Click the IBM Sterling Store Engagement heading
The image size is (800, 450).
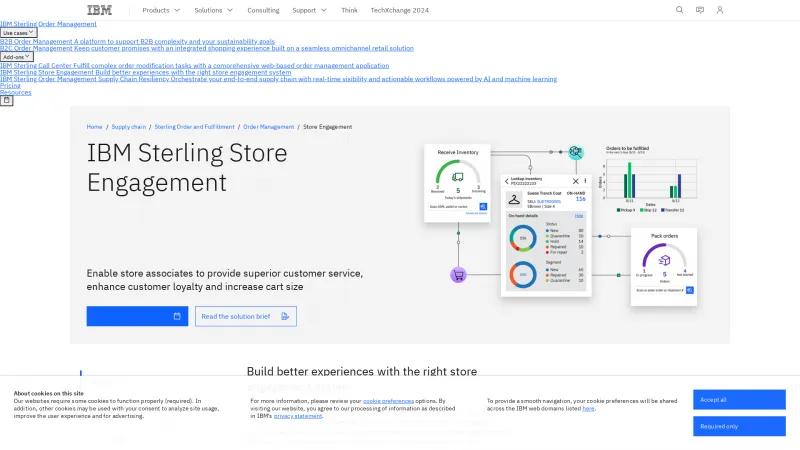[187, 167]
